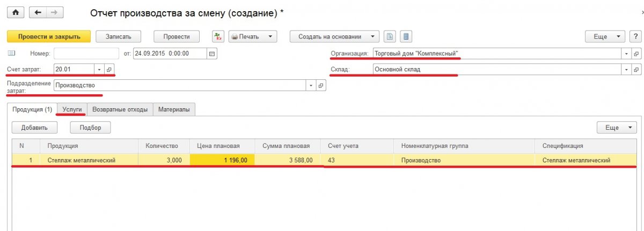
Task: Click the document report icon in toolbar
Action: coord(390,36)
